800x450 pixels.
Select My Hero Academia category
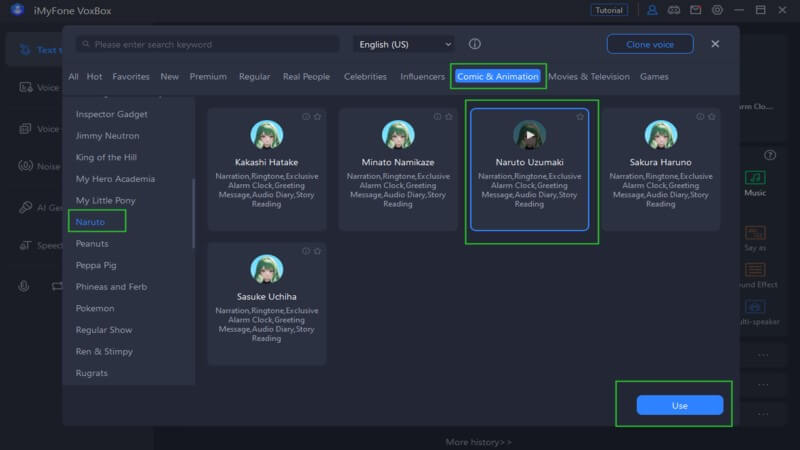click(115, 179)
